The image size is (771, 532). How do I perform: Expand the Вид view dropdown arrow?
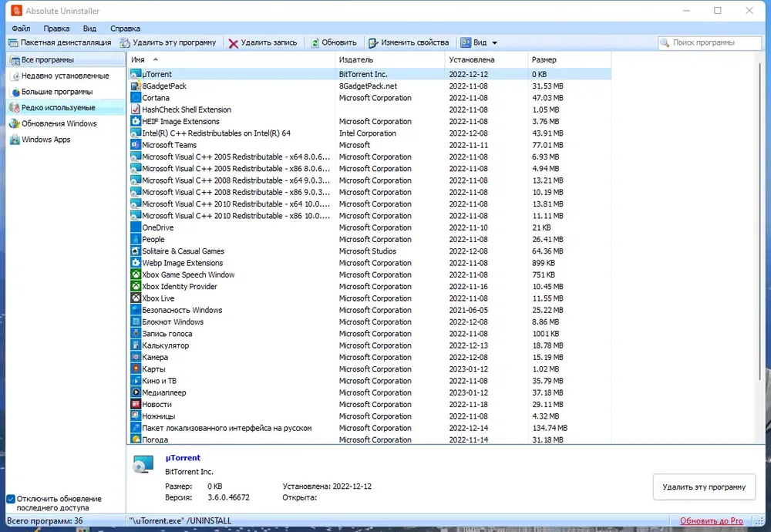click(495, 42)
